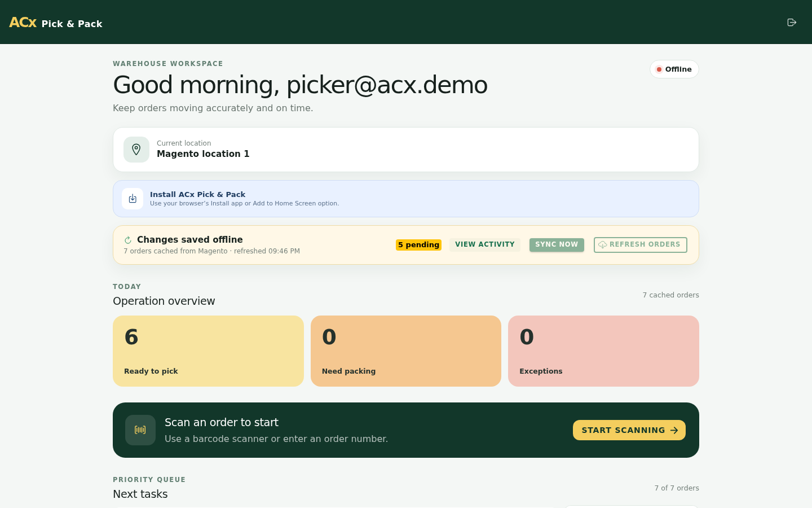Click the '7 of 7 orders' count
Image resolution: width=812 pixels, height=508 pixels.
[x=677, y=488]
